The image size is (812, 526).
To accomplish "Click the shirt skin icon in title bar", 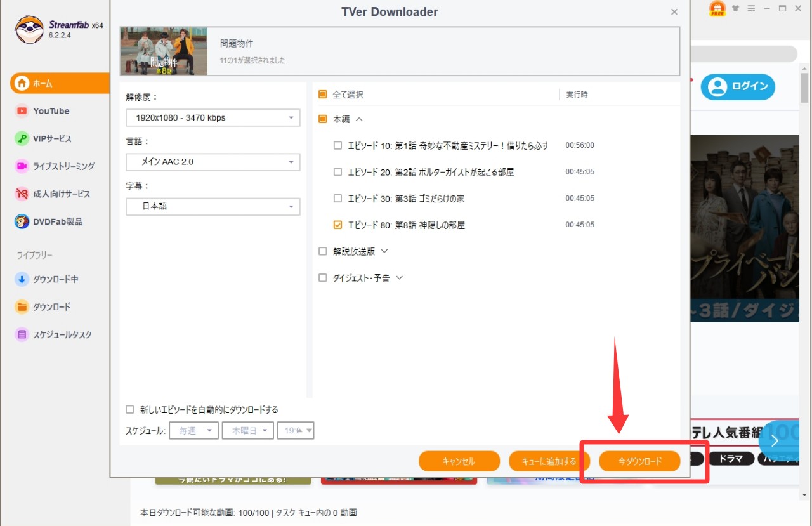I will (736, 8).
